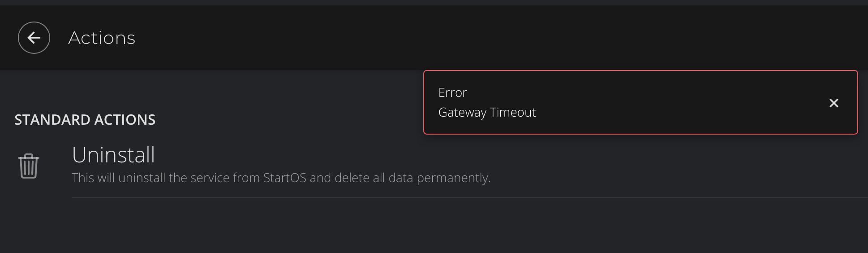Viewport: 868px width, 253px height.
Task: Click the Actions page title
Action: [x=102, y=38]
